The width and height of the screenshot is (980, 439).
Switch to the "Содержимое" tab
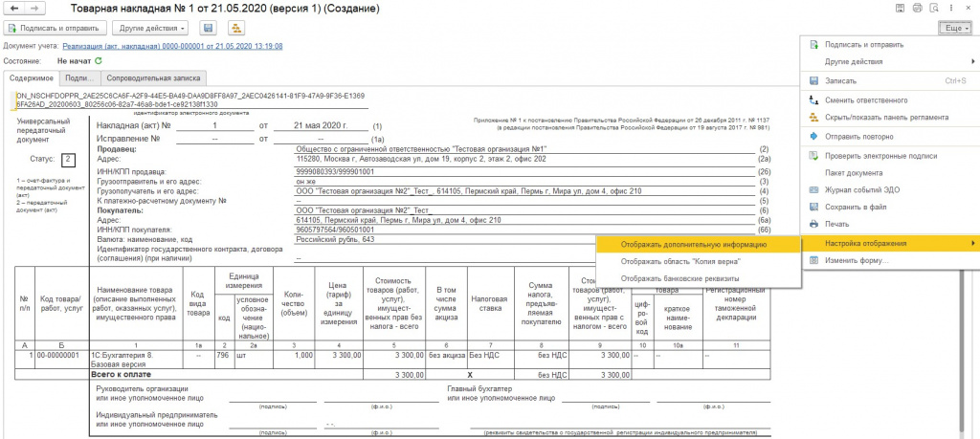[x=32, y=78]
